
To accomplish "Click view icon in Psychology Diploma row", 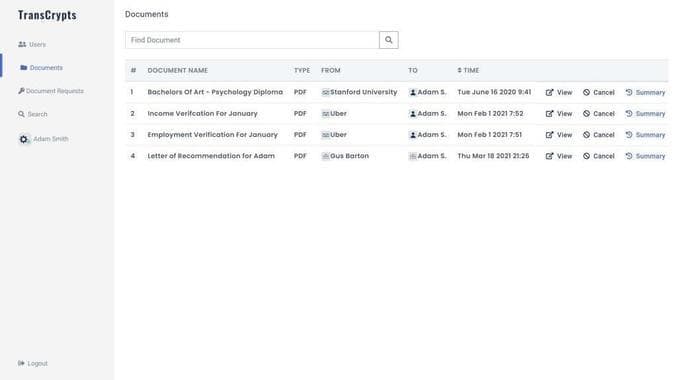I will pyautogui.click(x=549, y=92).
